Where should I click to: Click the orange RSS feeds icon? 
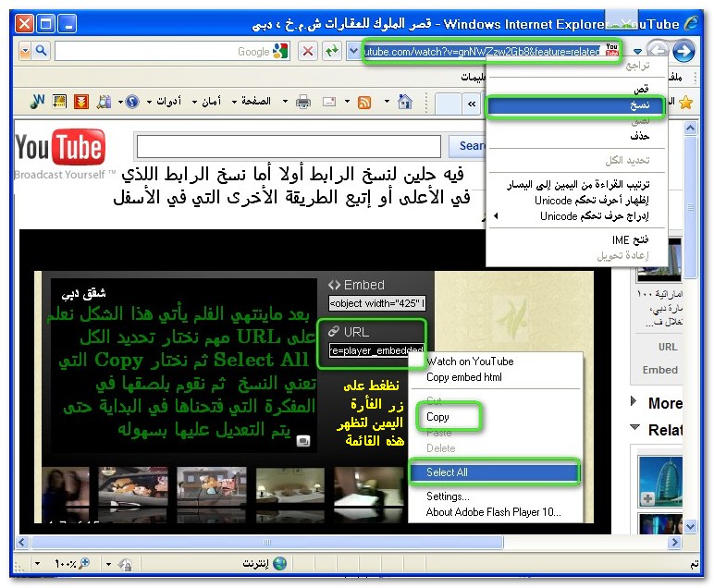pos(364,103)
